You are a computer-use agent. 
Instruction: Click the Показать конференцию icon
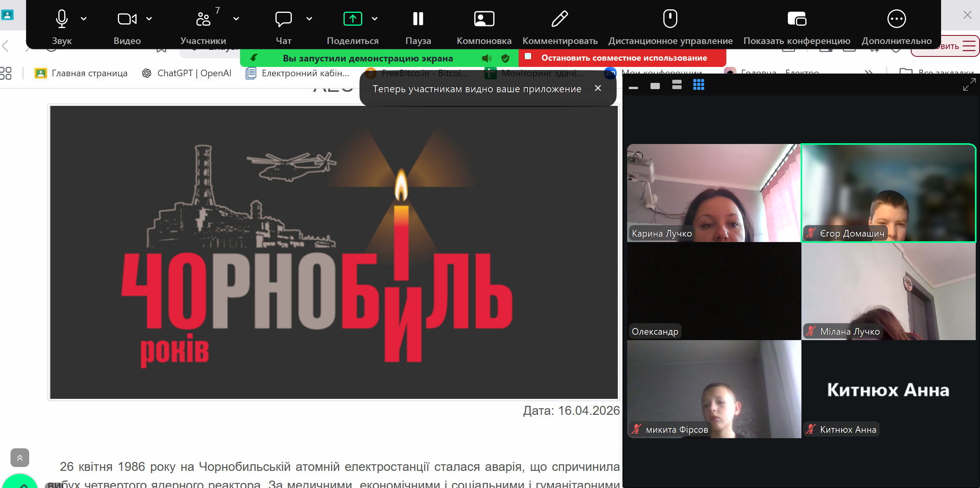(x=796, y=19)
